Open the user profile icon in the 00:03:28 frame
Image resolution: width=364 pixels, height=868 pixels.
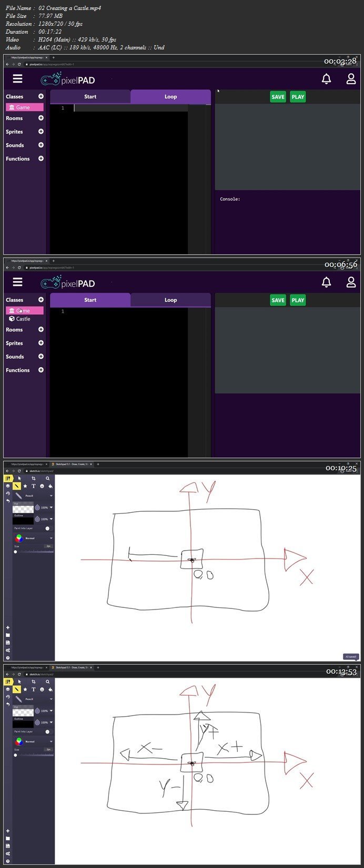351,79
